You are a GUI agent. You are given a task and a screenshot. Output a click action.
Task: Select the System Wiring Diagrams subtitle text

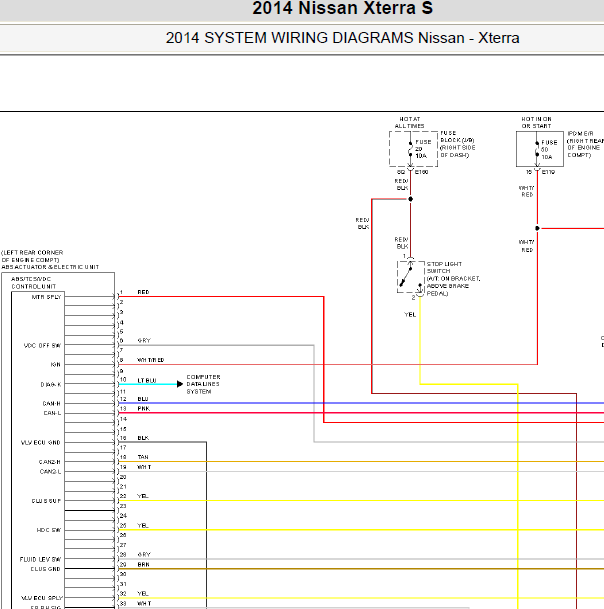tap(342, 38)
